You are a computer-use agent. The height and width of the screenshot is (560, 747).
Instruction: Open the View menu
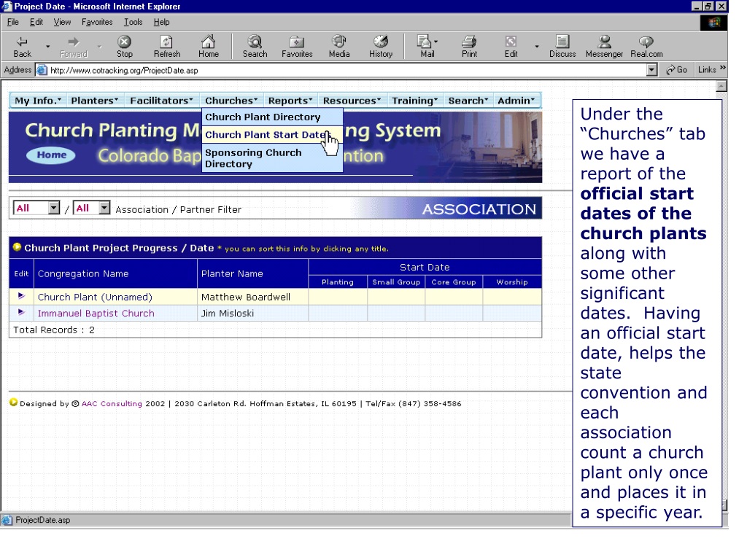pyautogui.click(x=62, y=22)
